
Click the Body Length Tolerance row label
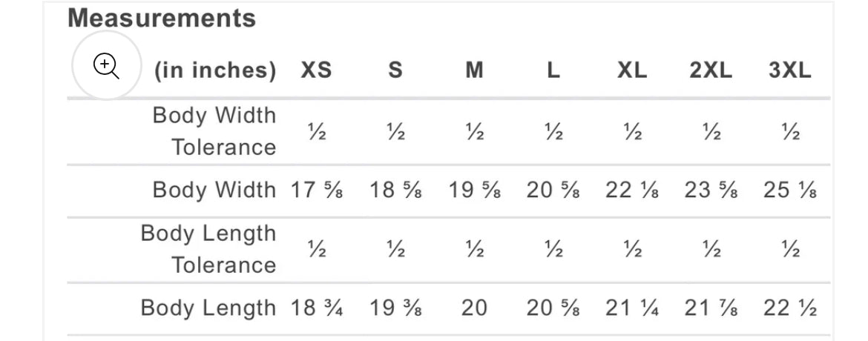(x=208, y=249)
